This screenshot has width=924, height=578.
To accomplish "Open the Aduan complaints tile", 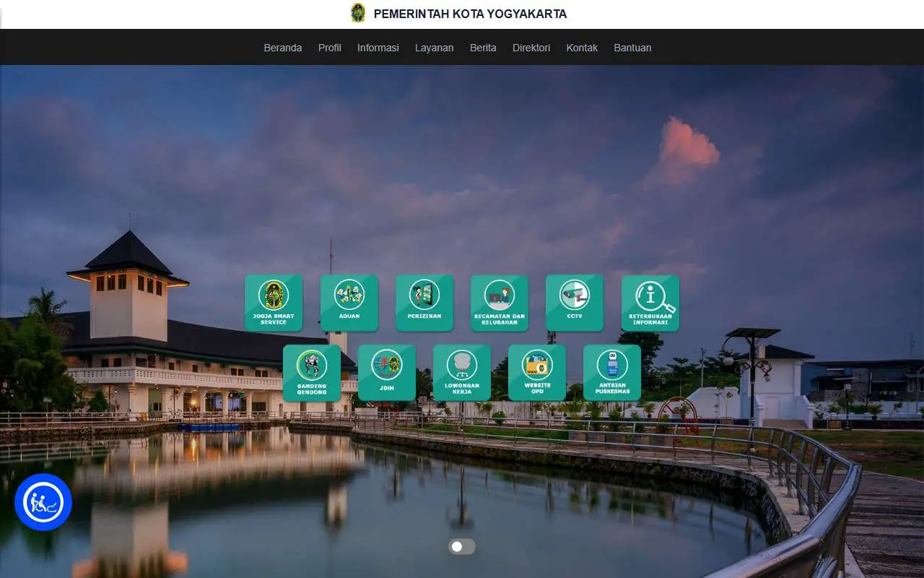I will 349,303.
